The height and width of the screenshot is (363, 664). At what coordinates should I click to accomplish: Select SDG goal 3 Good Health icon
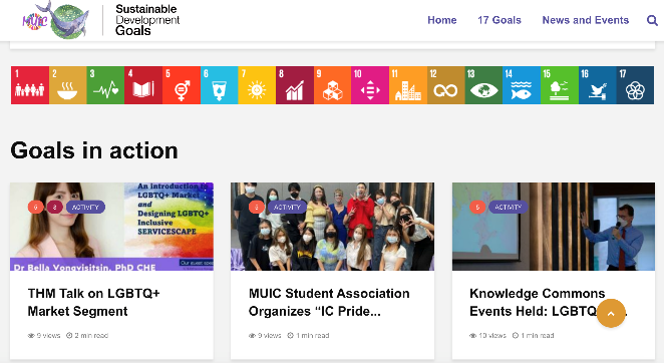[x=105, y=85]
